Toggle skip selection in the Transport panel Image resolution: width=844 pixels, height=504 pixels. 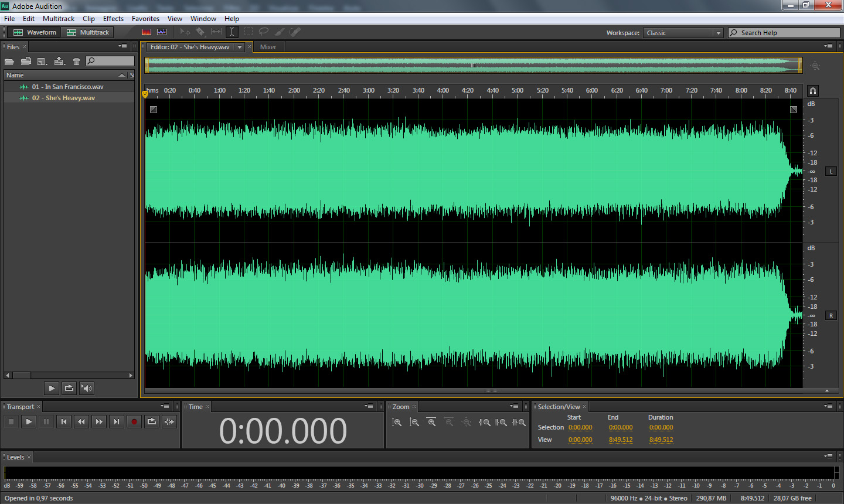point(169,421)
